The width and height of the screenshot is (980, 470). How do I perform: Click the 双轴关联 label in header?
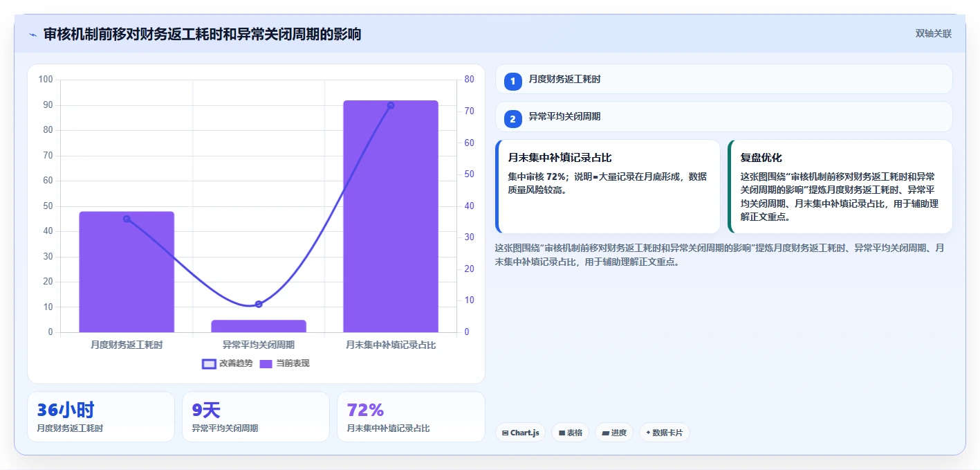pyautogui.click(x=934, y=34)
